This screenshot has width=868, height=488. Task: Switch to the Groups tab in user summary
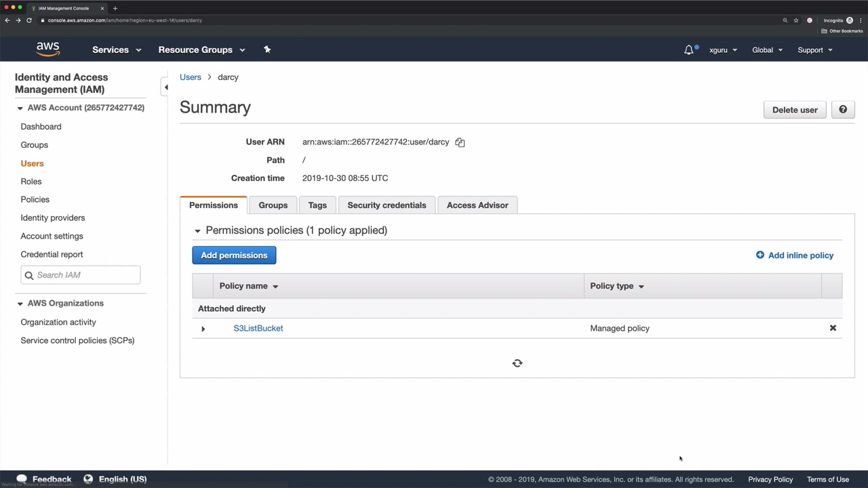273,205
